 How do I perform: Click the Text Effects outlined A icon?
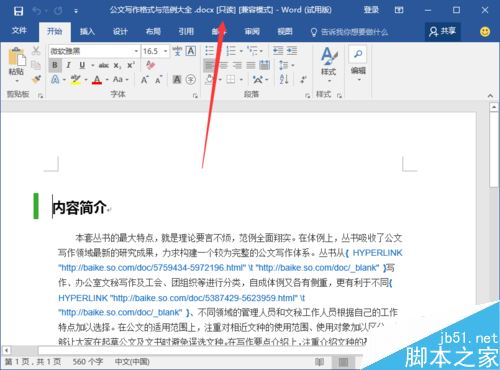pyautogui.click(x=55, y=79)
